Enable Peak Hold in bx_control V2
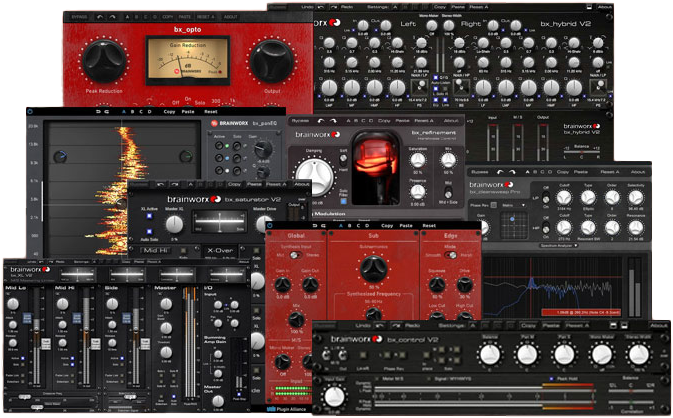This screenshot has height=418, width=673. point(552,379)
